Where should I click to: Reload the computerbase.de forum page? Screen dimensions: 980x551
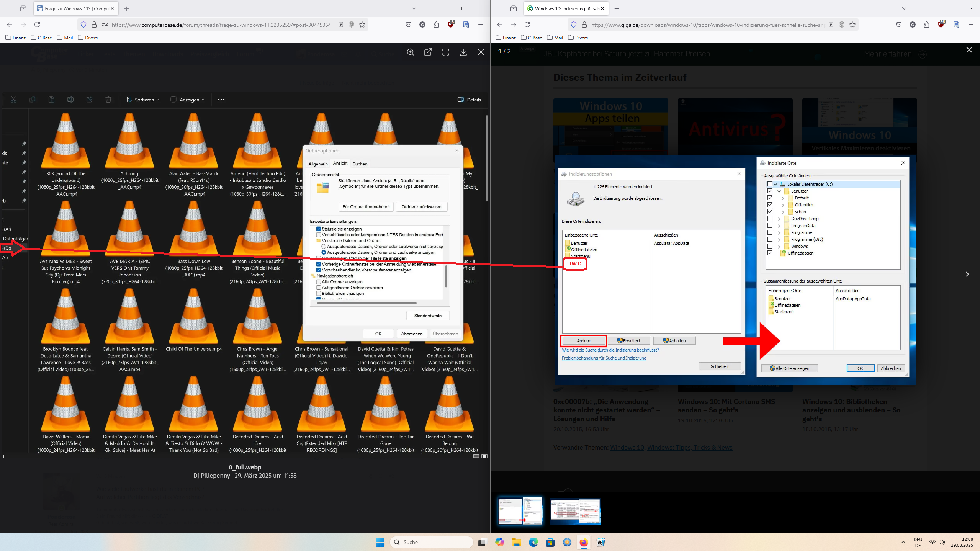(x=37, y=25)
